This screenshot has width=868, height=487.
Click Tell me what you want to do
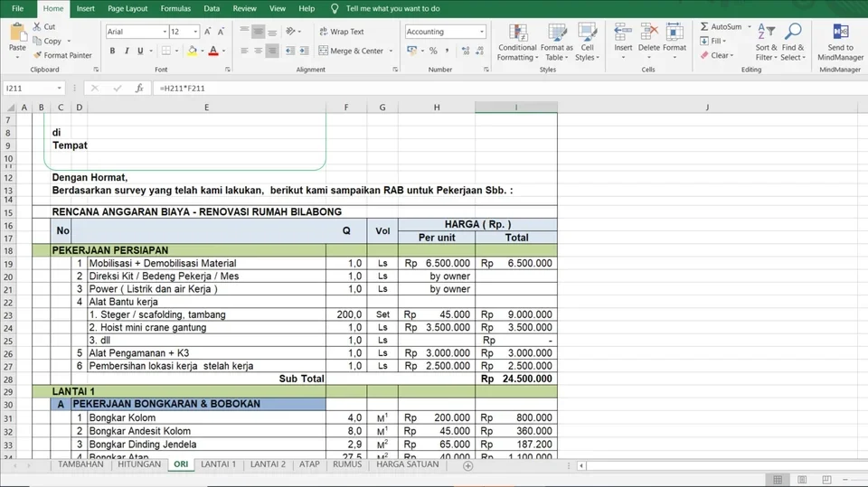tap(392, 8)
